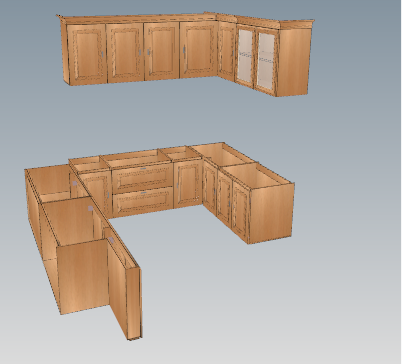Select the bottom drawer front of base cabinet
Image resolution: width=404 pixels, height=364 pixels.
143,201
